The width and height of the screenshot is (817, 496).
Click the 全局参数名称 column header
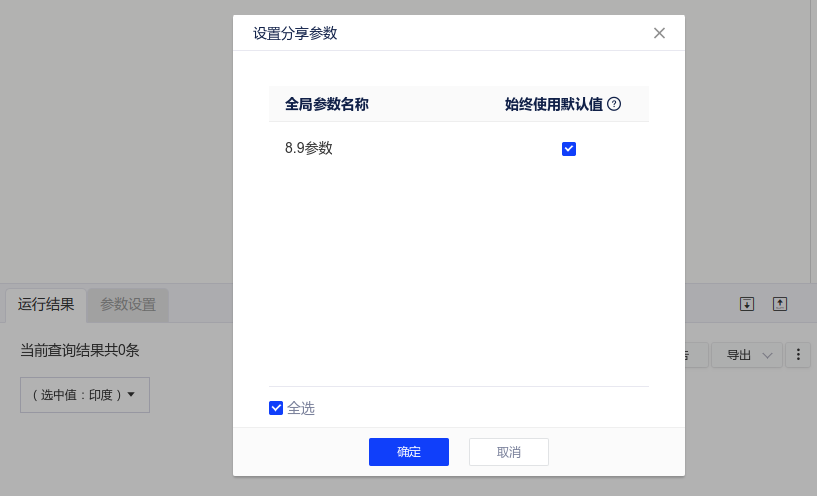pos(327,104)
